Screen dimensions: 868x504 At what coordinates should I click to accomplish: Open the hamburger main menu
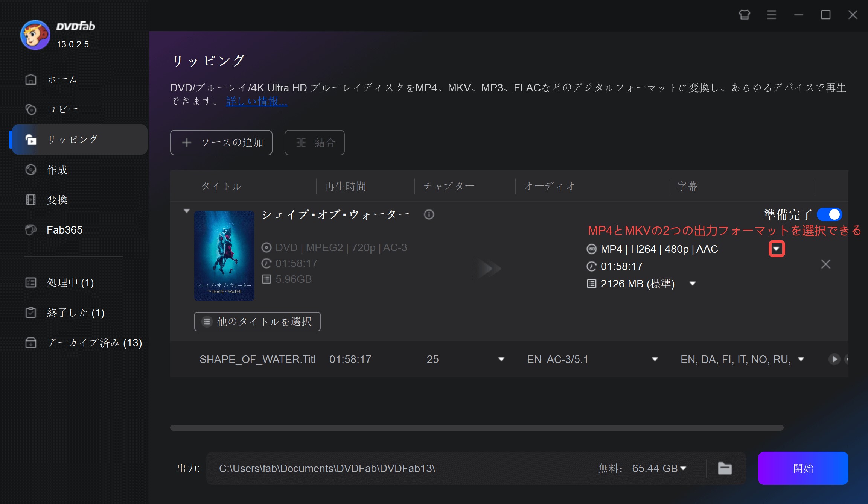(771, 15)
